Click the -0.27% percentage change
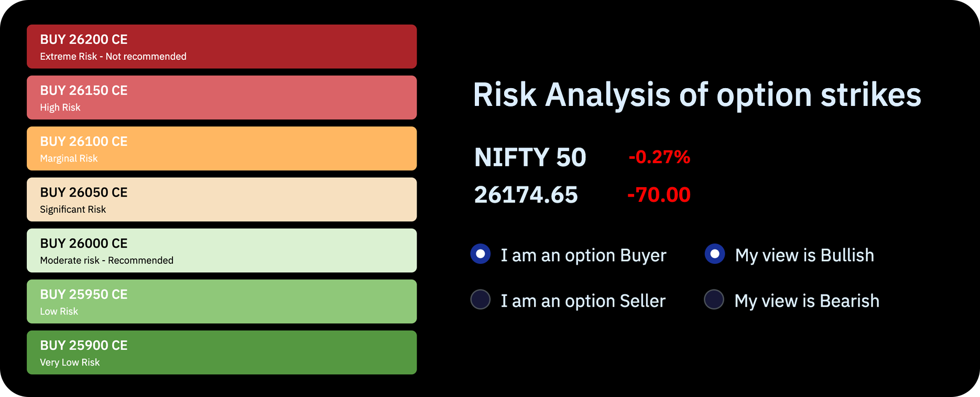This screenshot has height=397, width=980. [x=659, y=157]
